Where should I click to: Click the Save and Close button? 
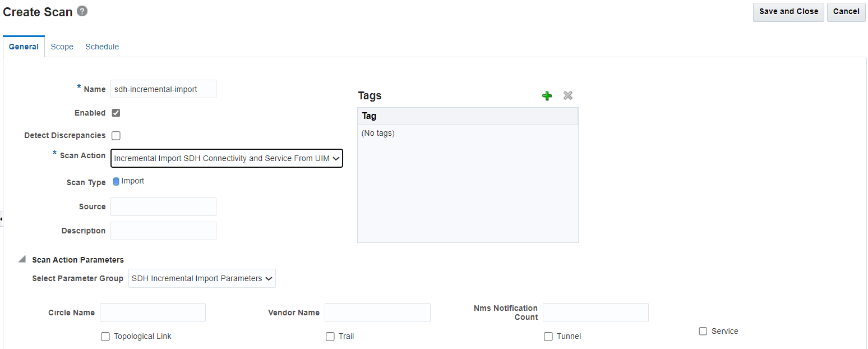pos(788,11)
